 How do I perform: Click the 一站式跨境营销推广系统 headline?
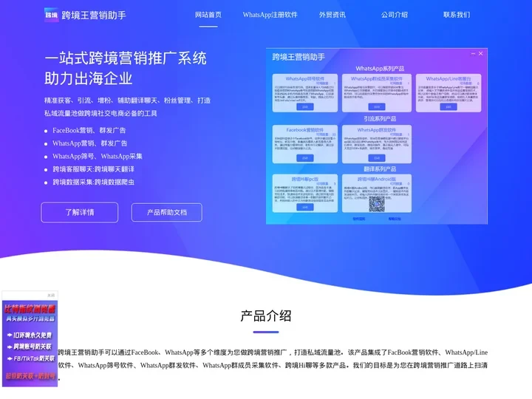click(126, 58)
